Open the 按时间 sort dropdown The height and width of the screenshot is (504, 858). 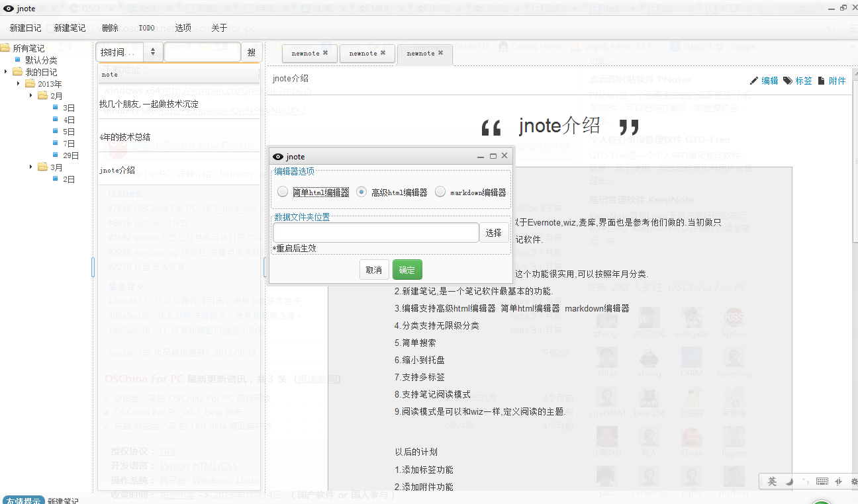[129, 52]
